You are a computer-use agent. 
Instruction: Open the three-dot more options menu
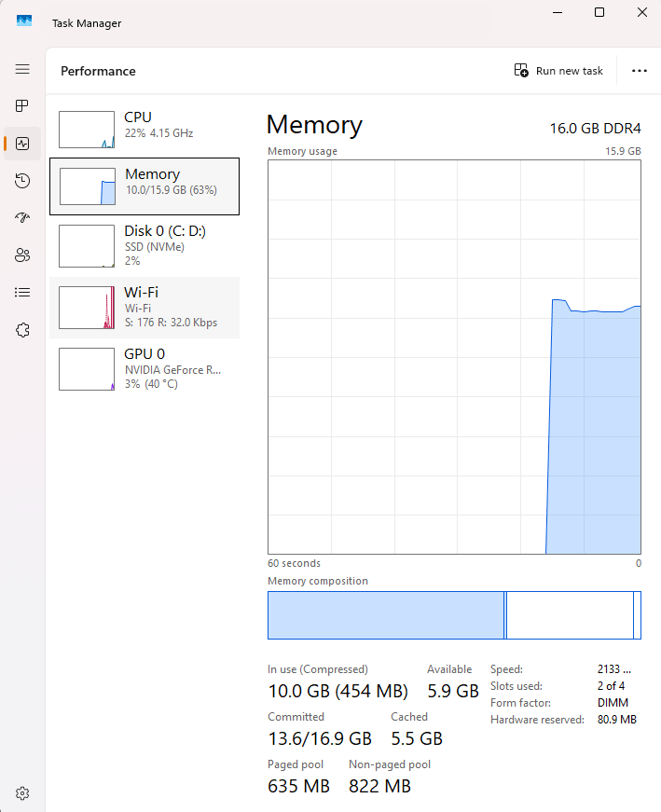(640, 71)
